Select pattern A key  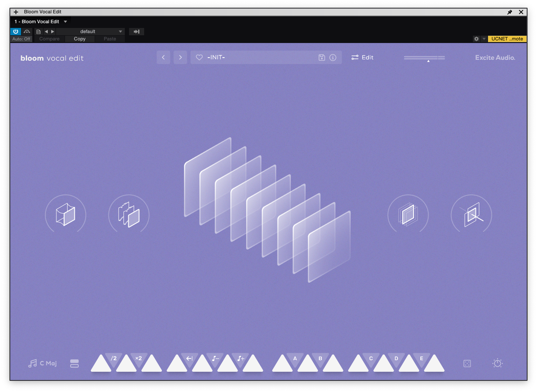(x=295, y=358)
